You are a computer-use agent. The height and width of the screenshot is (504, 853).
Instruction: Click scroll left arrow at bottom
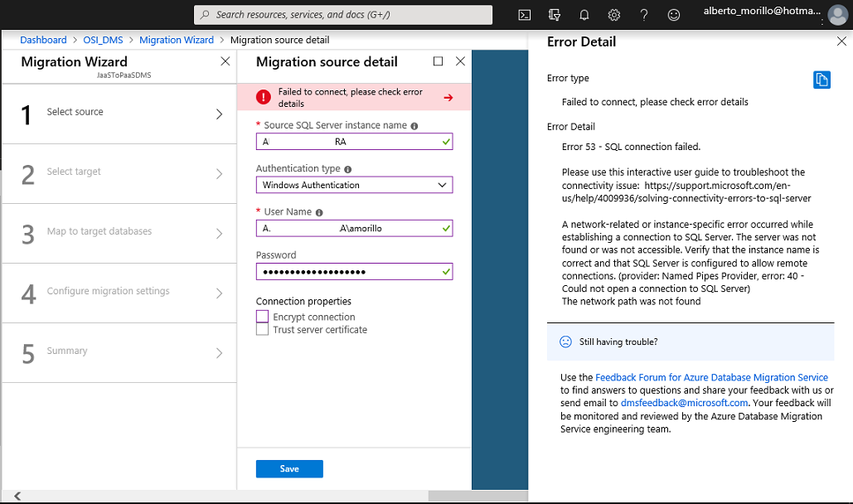[x=17, y=496]
